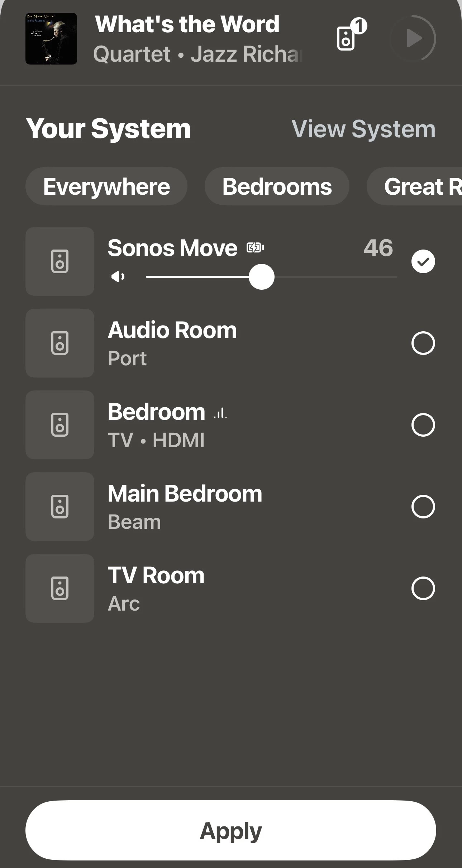Tap the Sonos Move battery charging icon

pyautogui.click(x=255, y=247)
